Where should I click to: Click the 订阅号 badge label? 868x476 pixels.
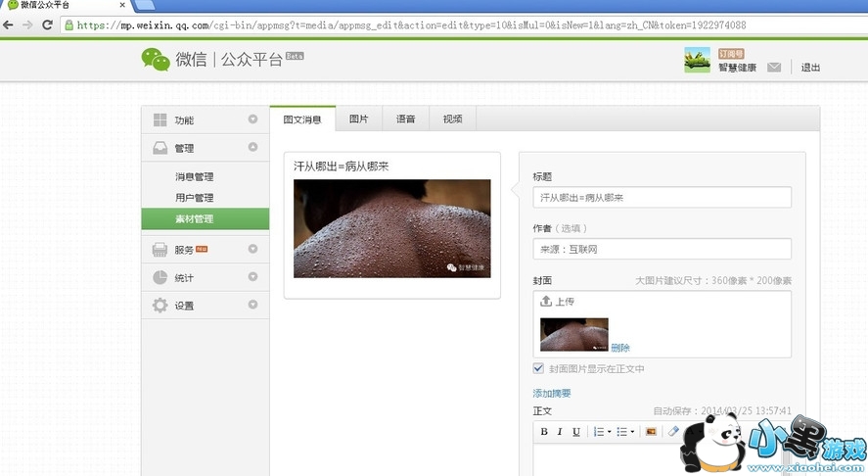[x=731, y=53]
